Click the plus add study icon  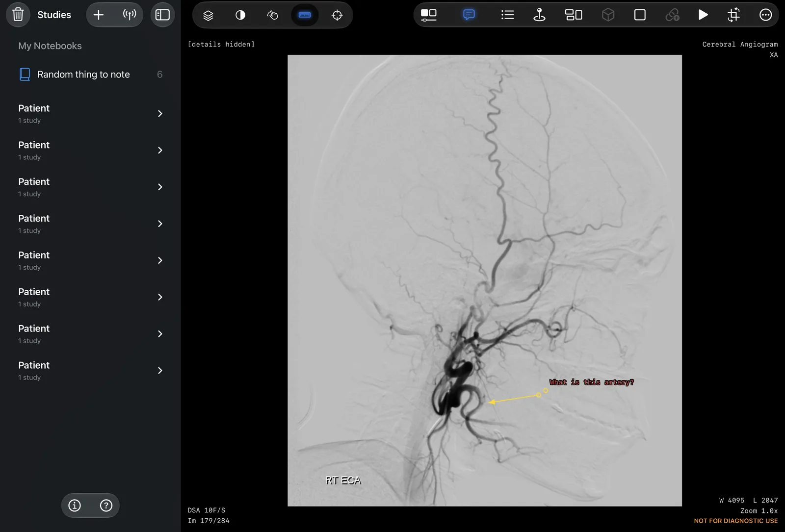click(99, 15)
